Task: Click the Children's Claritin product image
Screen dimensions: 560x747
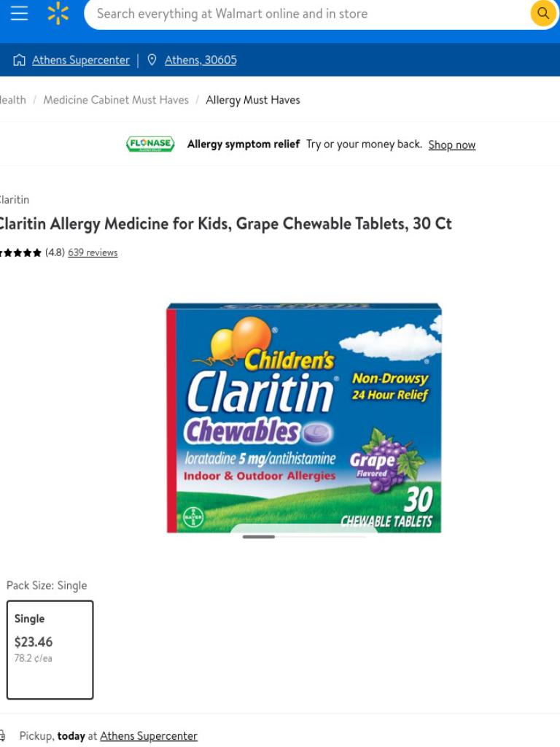Action: click(x=304, y=418)
